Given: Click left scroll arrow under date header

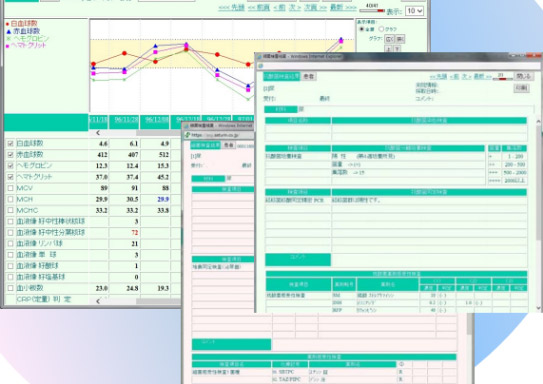Looking at the screenshot, I should (98, 133).
